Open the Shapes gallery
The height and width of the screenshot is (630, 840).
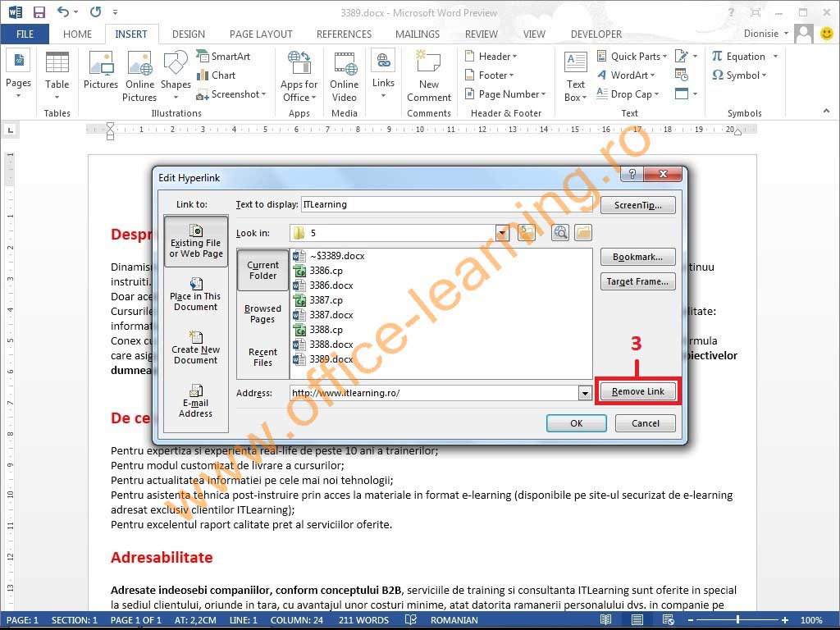tap(176, 75)
